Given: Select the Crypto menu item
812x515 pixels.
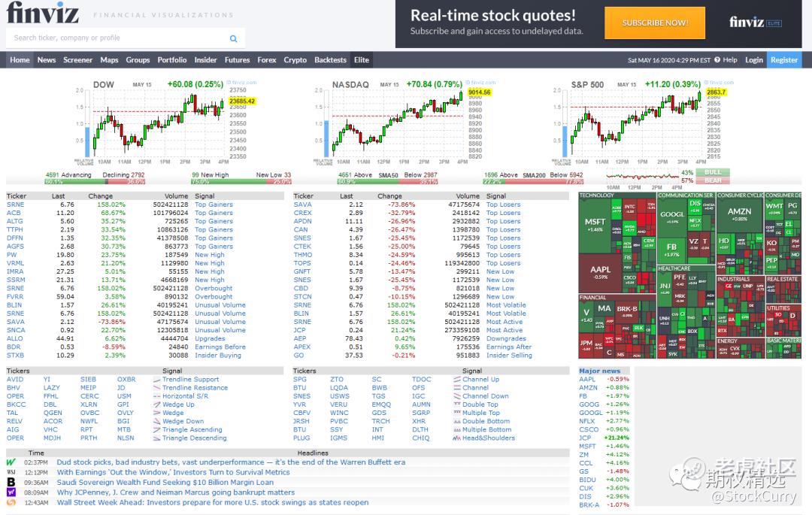Looking at the screenshot, I should point(295,60).
